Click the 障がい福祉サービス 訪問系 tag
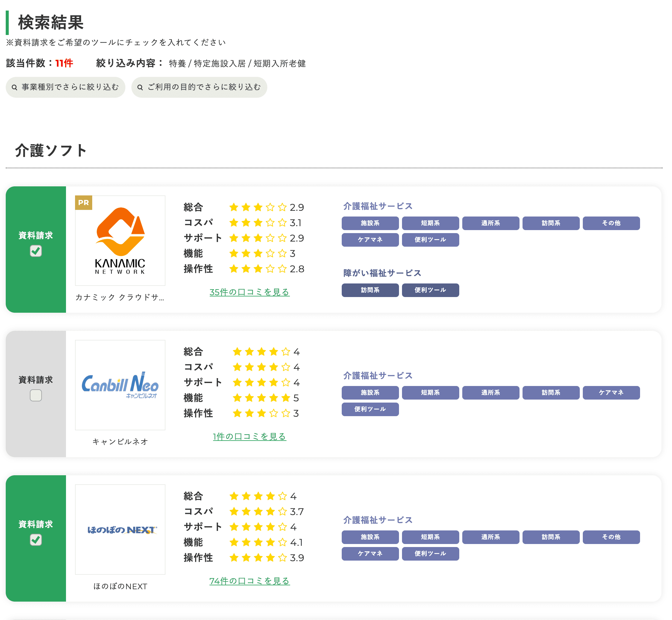This screenshot has height=620, width=672. pos(370,290)
